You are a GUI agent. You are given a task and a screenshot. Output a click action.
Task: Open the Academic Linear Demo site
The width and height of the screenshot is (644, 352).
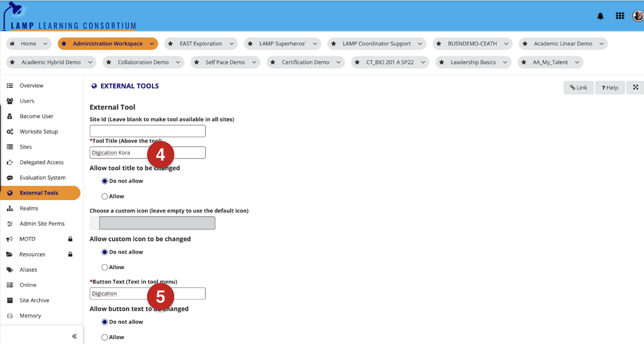pos(563,44)
